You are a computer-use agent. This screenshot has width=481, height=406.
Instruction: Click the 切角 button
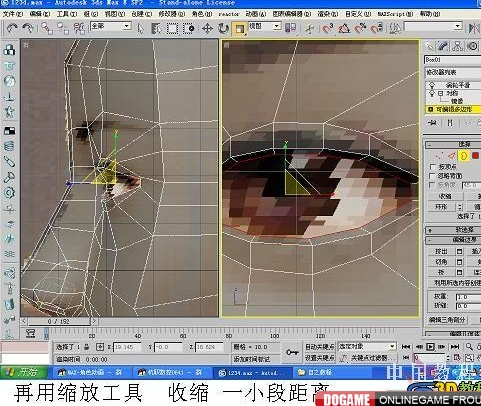[x=441, y=262]
